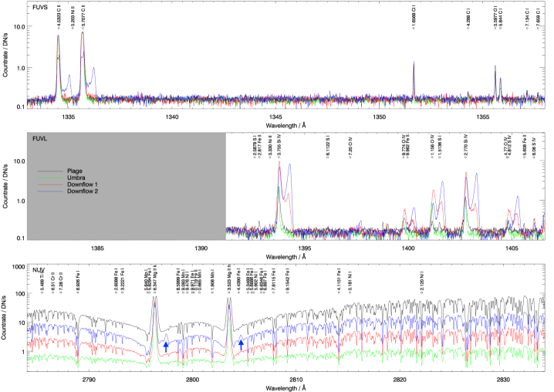Viewport: 554px width, 392px height.
Task: Click the '1.156 O IV' line label
Action: coord(432,146)
